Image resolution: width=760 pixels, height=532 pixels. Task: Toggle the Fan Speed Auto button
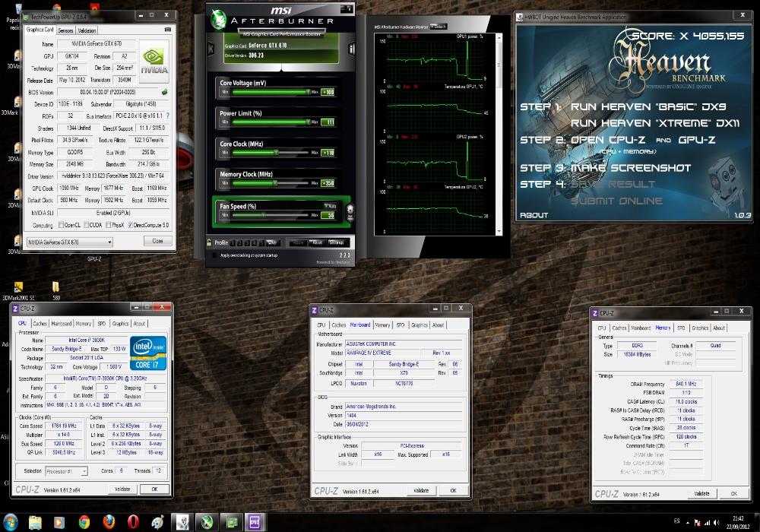[330, 207]
